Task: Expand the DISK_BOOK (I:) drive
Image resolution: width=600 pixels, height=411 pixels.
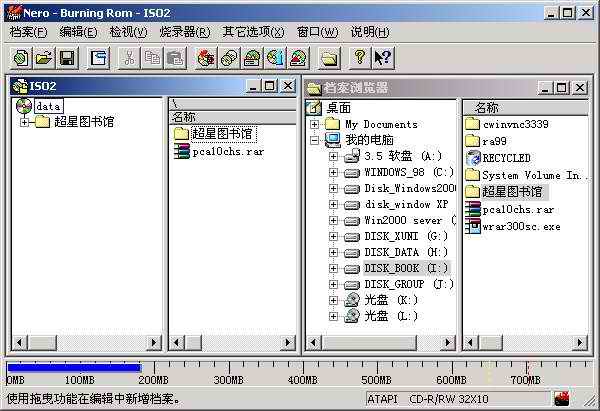Action: (x=333, y=268)
